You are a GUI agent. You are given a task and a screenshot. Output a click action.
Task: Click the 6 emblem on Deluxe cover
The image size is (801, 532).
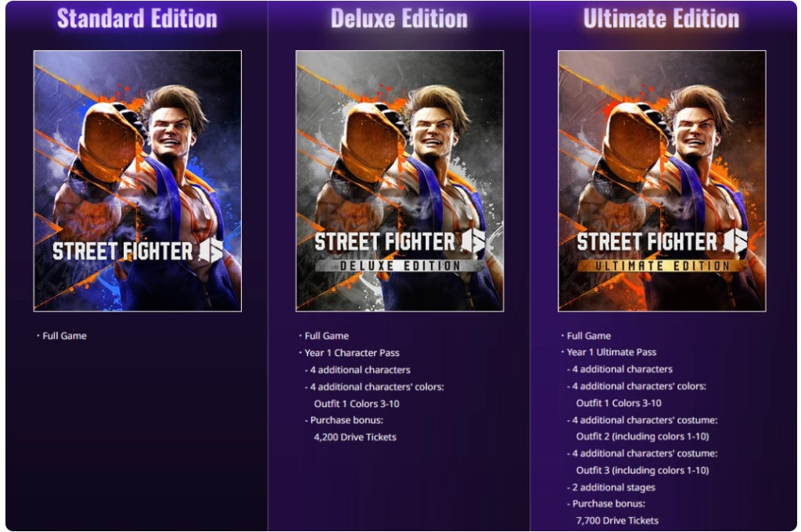473,241
